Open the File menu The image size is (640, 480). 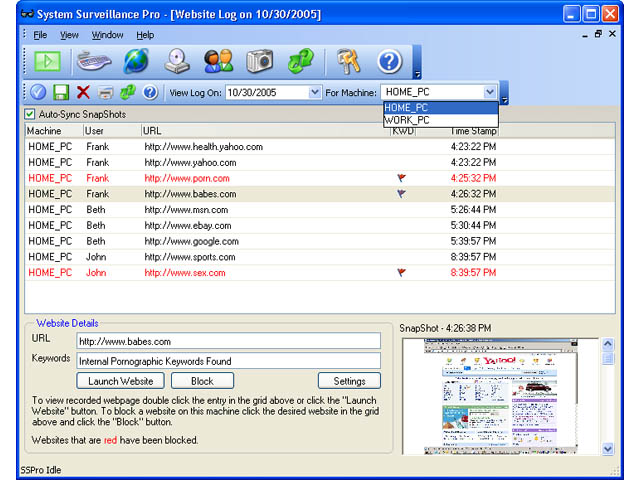[x=40, y=35]
